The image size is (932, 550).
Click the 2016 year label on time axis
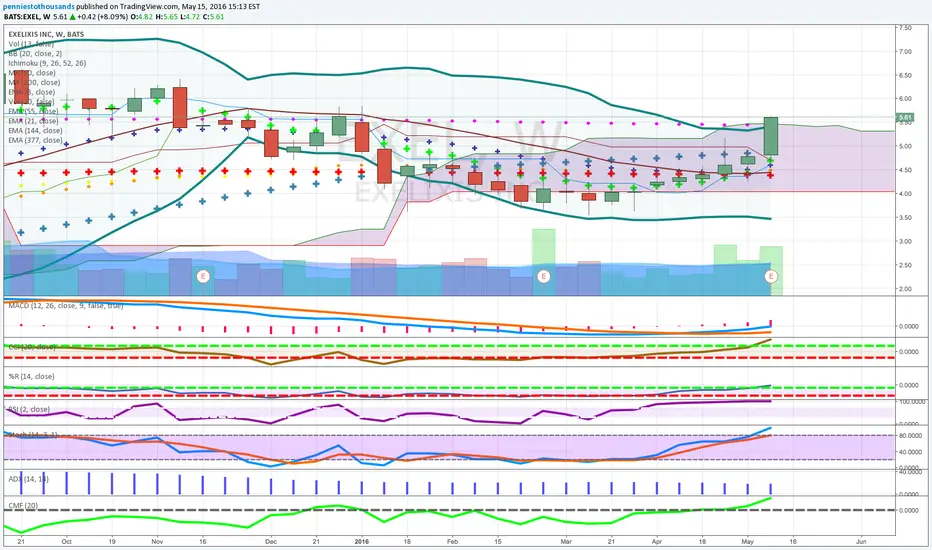(x=361, y=542)
